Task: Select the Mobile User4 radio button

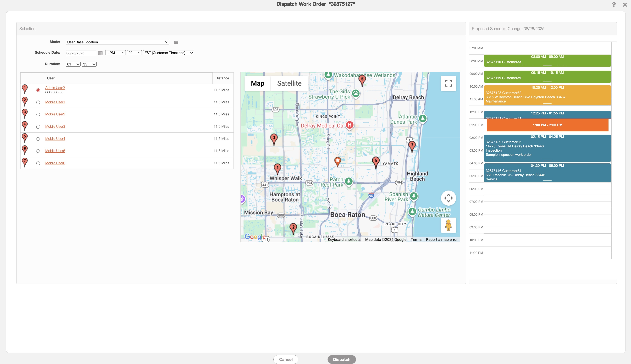Action: (x=38, y=139)
